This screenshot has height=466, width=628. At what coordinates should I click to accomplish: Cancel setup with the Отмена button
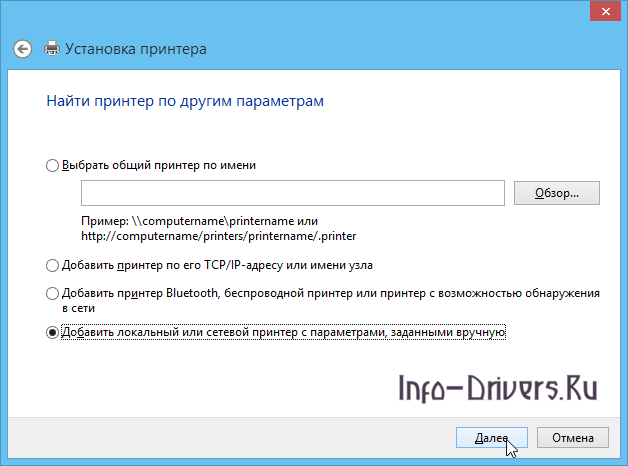coord(572,438)
